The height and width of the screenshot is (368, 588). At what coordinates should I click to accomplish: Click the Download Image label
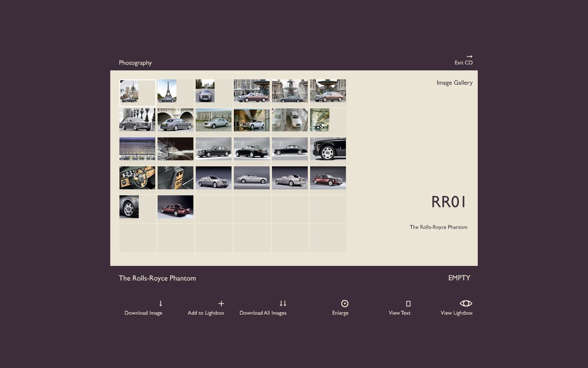tap(143, 313)
